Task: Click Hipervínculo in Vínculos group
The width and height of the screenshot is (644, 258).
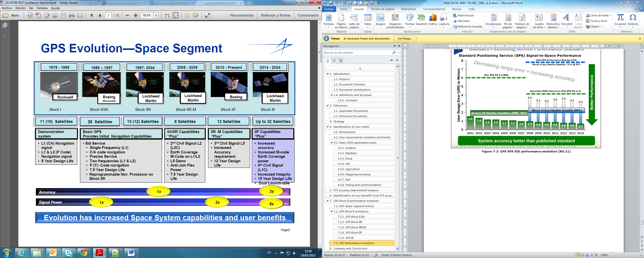Action: pyautogui.click(x=463, y=15)
